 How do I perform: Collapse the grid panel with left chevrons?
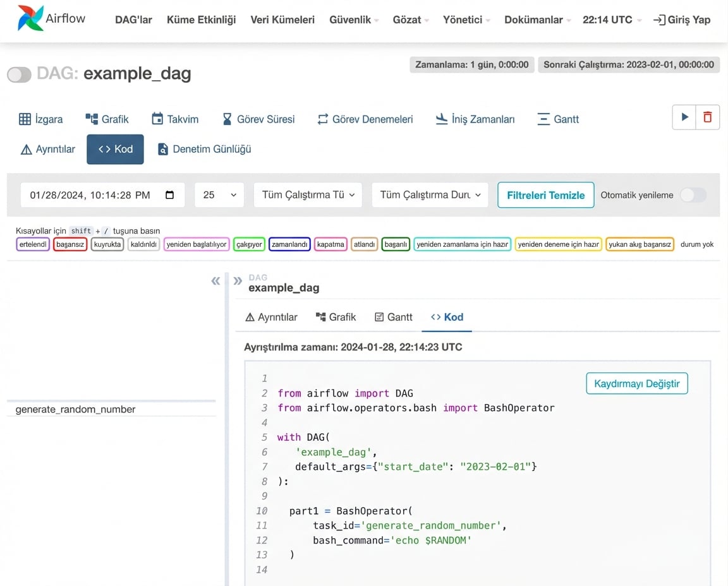coord(215,281)
